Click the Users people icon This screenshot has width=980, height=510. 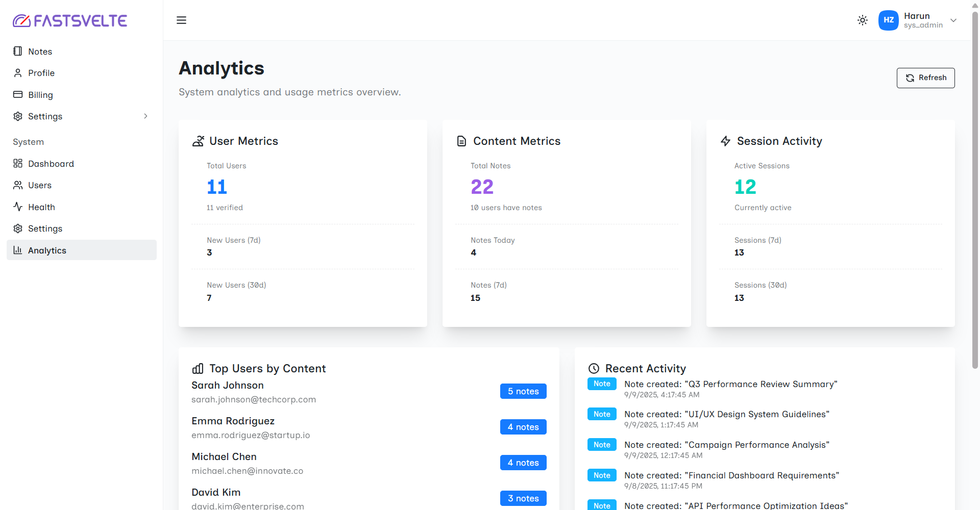pyautogui.click(x=18, y=185)
